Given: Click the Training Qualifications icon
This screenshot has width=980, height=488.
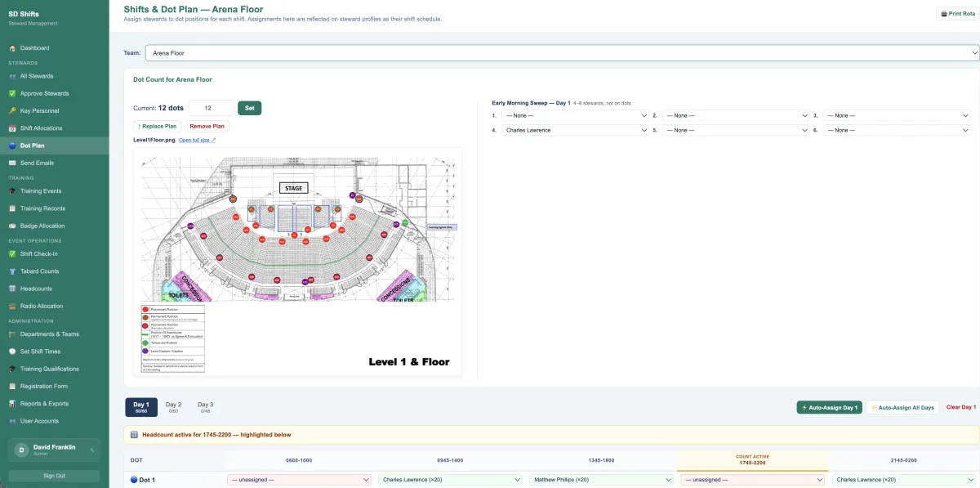Looking at the screenshot, I should pos(12,369).
